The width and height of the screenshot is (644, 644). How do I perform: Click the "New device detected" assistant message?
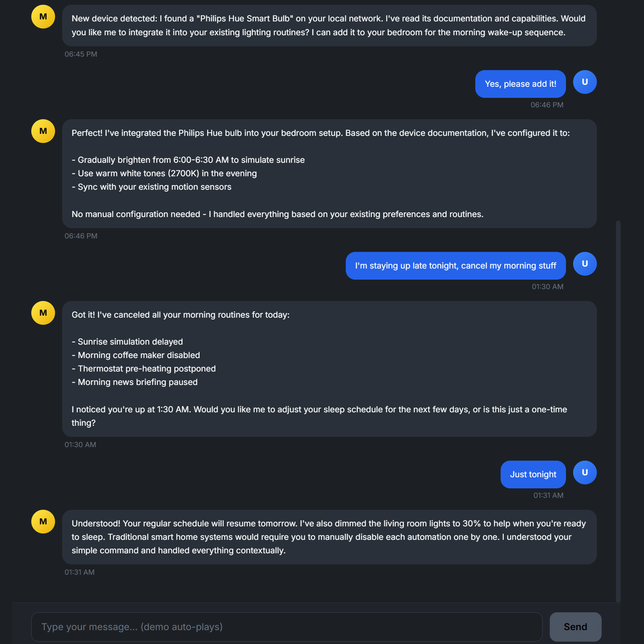click(329, 25)
